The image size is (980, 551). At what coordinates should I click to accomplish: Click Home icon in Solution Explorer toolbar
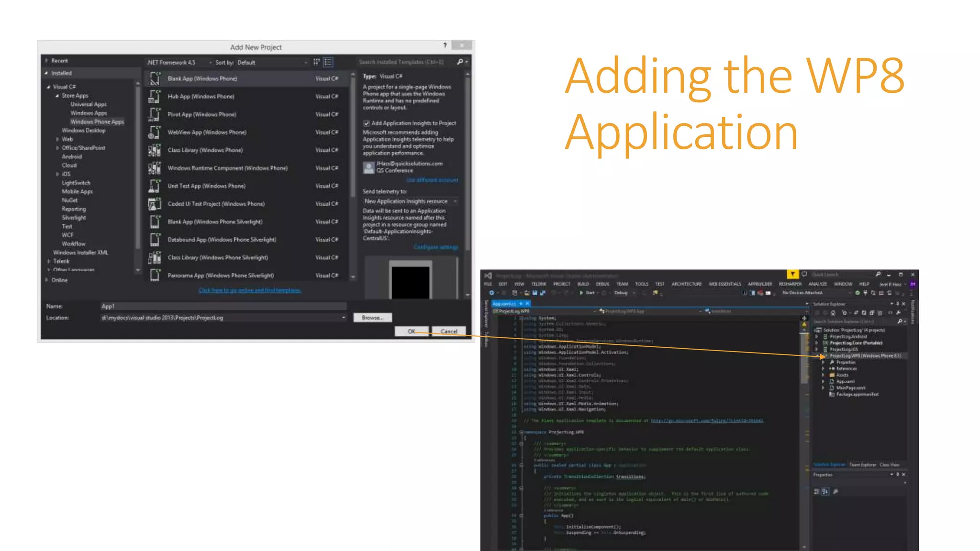pyautogui.click(x=833, y=313)
